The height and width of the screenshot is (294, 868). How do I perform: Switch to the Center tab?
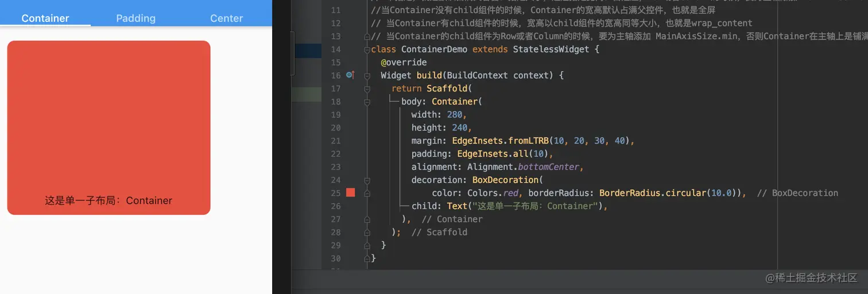[226, 18]
